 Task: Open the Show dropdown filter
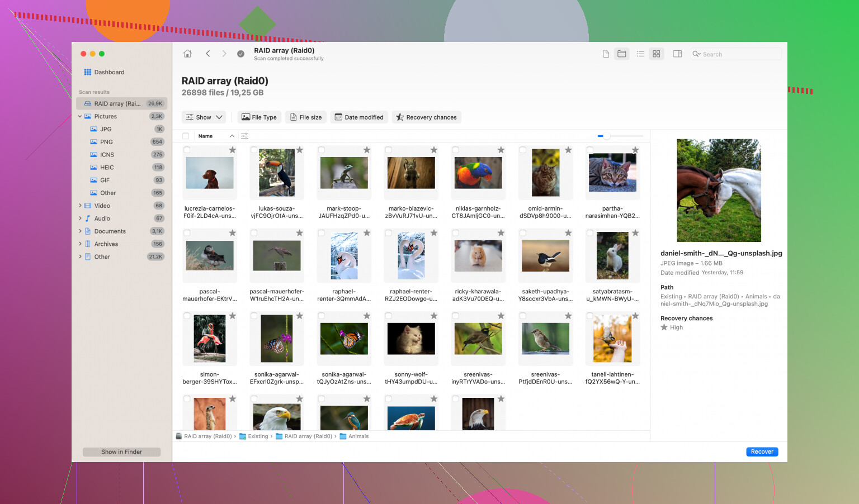pyautogui.click(x=204, y=117)
